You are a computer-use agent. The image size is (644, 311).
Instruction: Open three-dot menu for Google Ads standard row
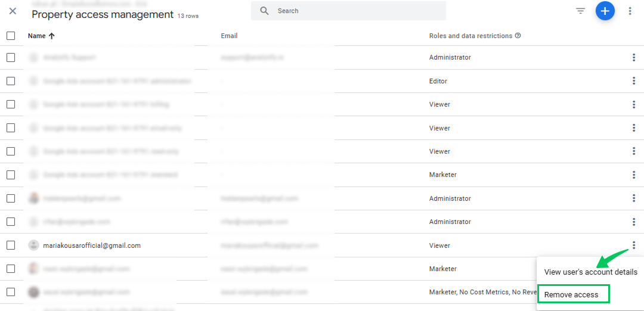coord(634,175)
